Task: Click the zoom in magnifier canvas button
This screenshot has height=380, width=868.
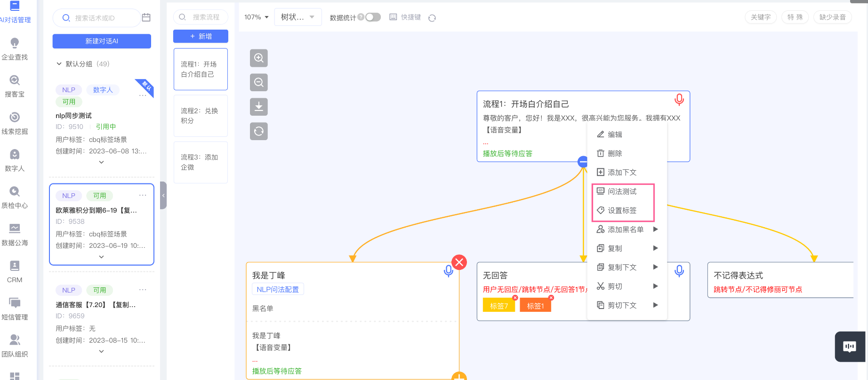Action: pyautogui.click(x=258, y=58)
